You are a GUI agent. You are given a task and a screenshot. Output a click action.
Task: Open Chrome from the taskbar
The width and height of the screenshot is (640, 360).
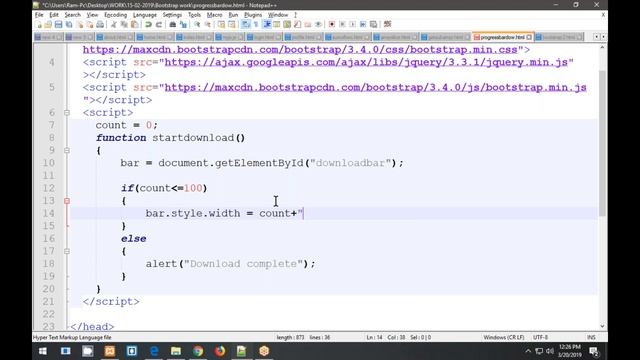click(x=198, y=351)
